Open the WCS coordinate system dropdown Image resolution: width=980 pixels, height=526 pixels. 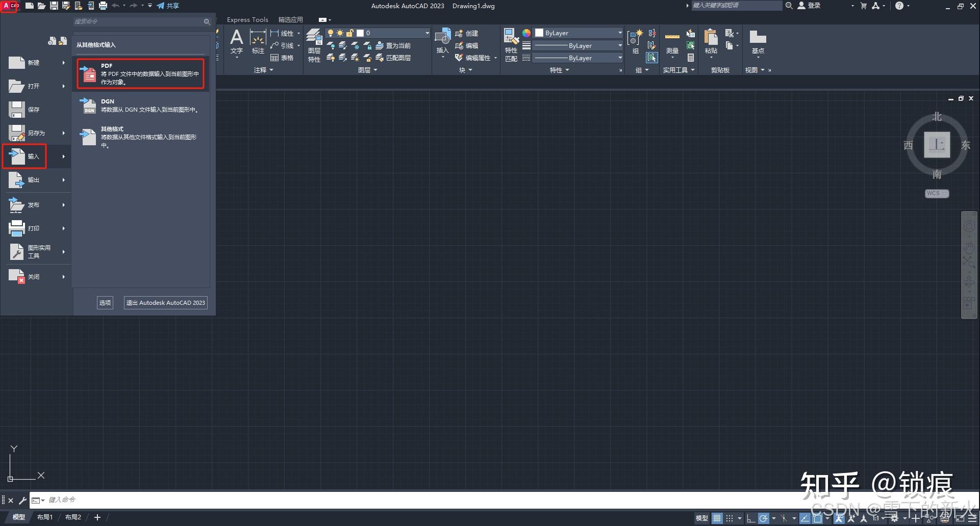(x=937, y=193)
